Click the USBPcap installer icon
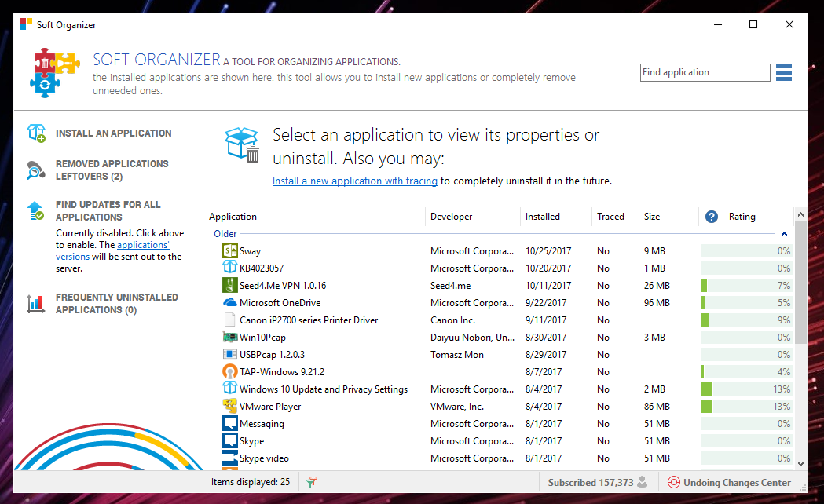 click(229, 354)
